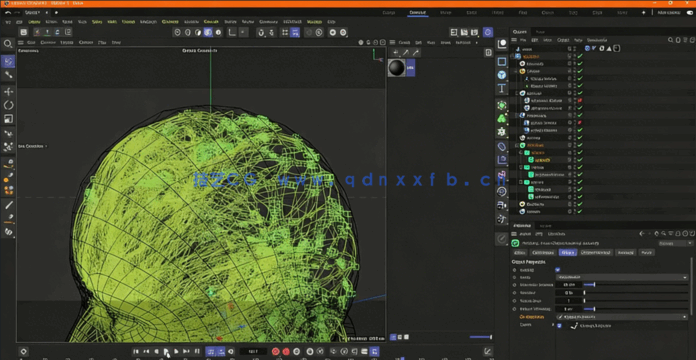The height and width of the screenshot is (360, 696).
Task: Open the Tags menu in Object Manager
Action: [x=578, y=40]
